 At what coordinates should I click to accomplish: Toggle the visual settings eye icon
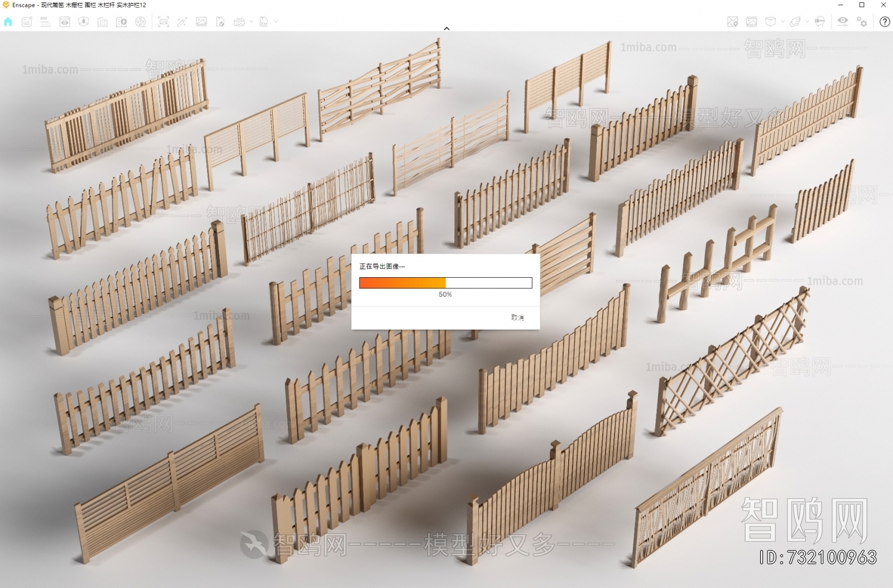842,21
